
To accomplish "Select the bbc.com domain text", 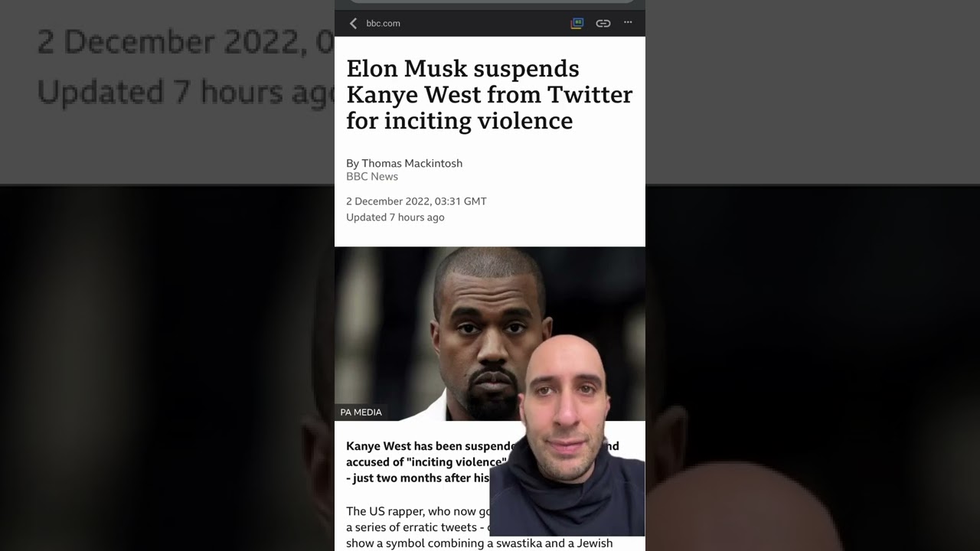I will 383,24.
